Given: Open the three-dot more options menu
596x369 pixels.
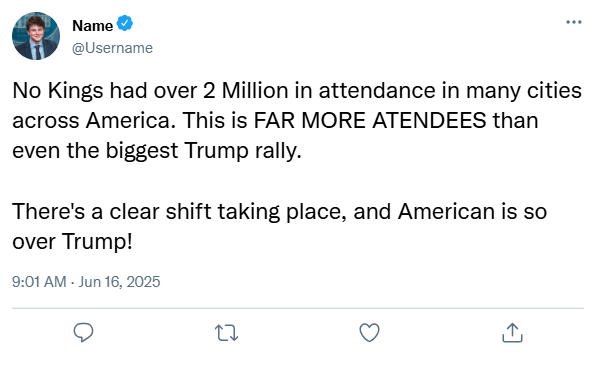Looking at the screenshot, I should pos(574,22).
